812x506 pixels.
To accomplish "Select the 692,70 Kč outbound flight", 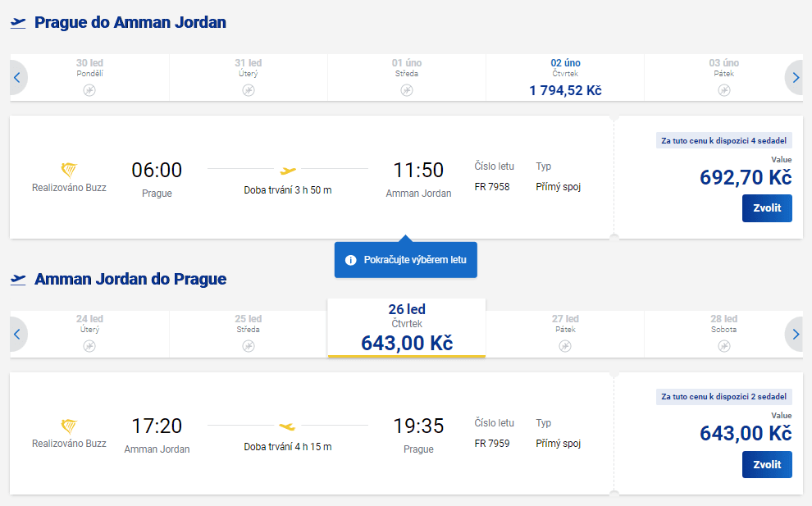I will click(767, 208).
